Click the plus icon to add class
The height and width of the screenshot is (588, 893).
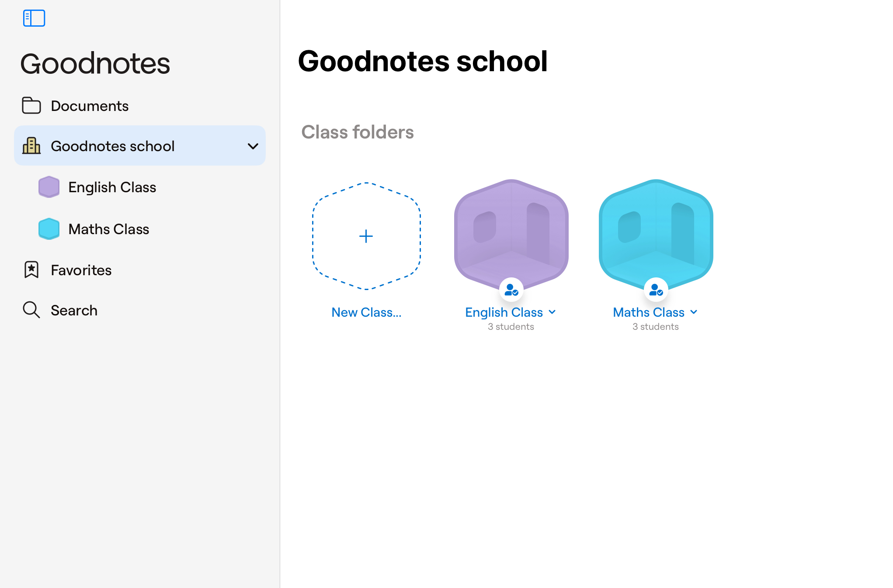[366, 236]
